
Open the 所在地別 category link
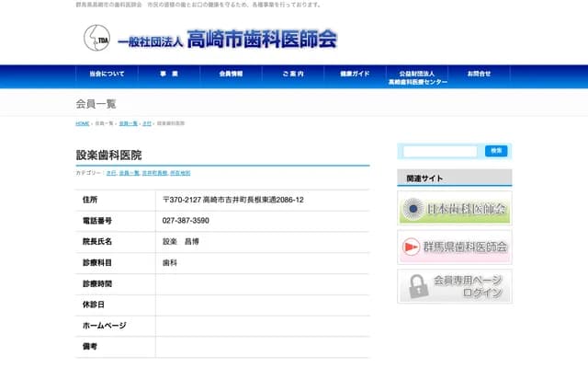point(180,173)
